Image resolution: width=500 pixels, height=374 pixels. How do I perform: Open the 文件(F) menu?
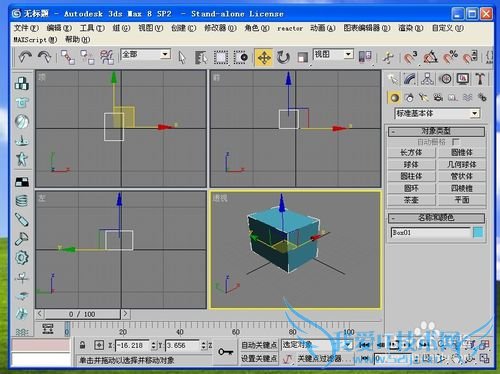tap(26, 28)
